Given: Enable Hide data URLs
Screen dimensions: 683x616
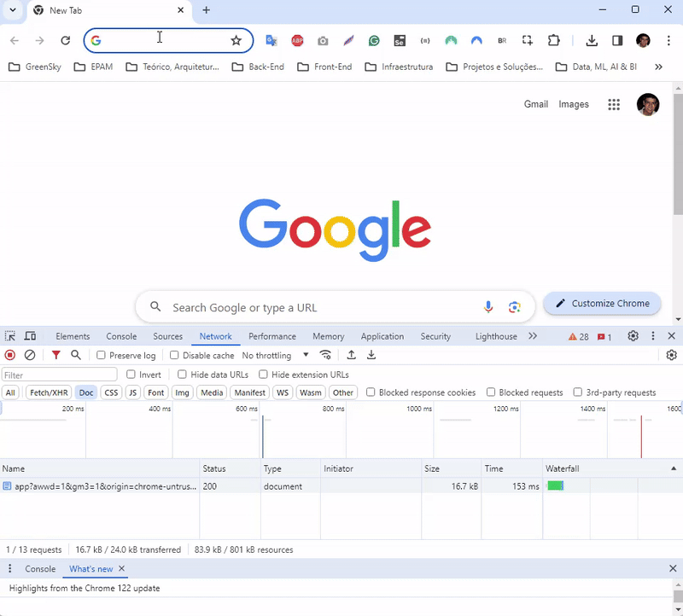Looking at the screenshot, I should point(182,375).
